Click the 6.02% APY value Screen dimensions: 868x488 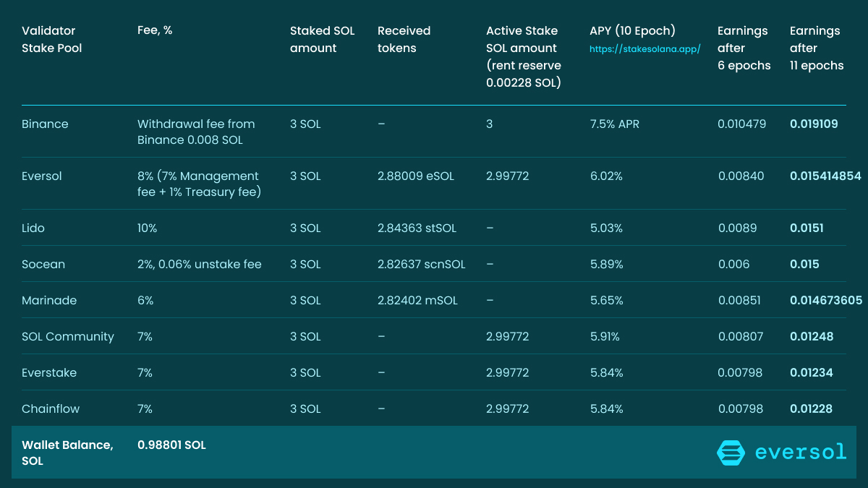click(606, 176)
